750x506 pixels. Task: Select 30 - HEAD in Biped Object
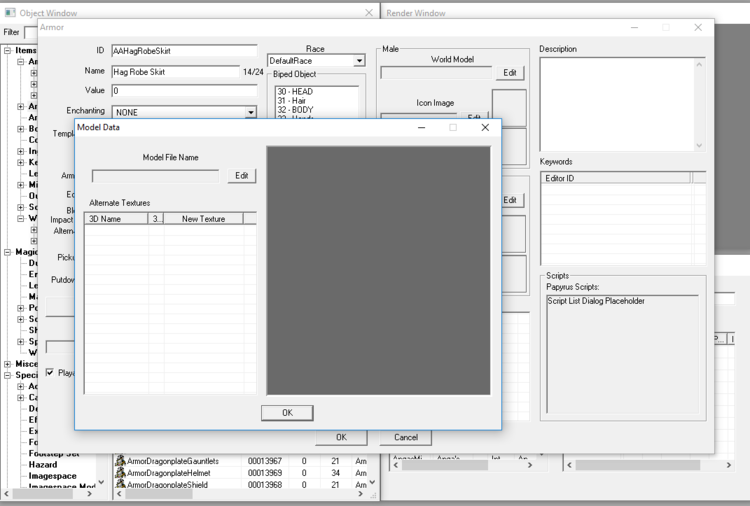[x=295, y=91]
